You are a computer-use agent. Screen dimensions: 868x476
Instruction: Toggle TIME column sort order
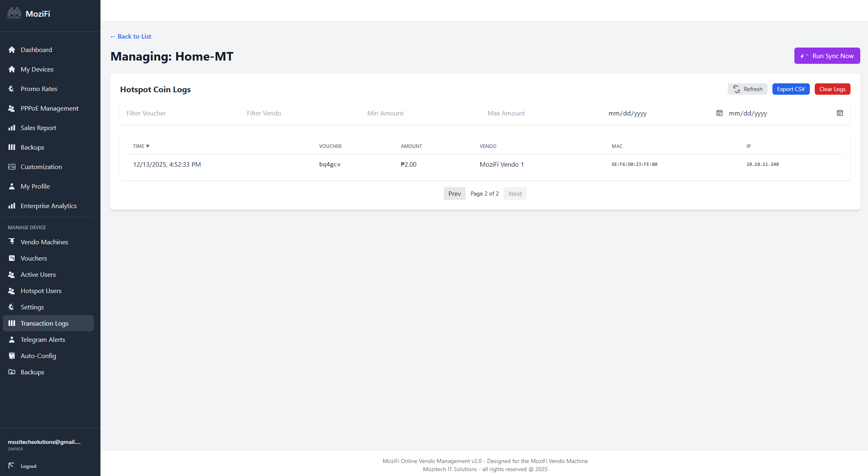[x=141, y=146]
